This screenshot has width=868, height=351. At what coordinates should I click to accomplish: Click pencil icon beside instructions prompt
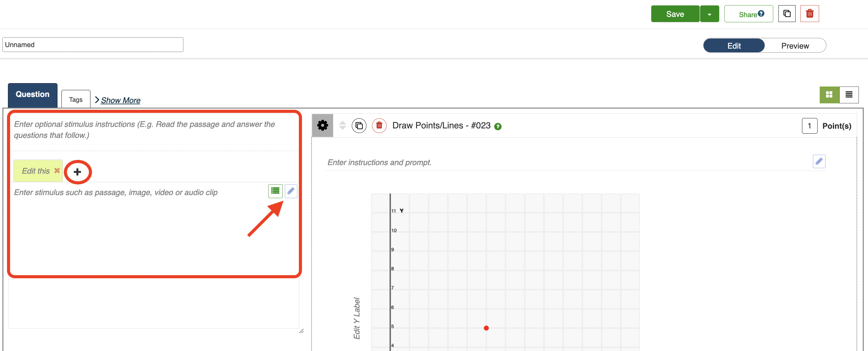click(x=818, y=161)
